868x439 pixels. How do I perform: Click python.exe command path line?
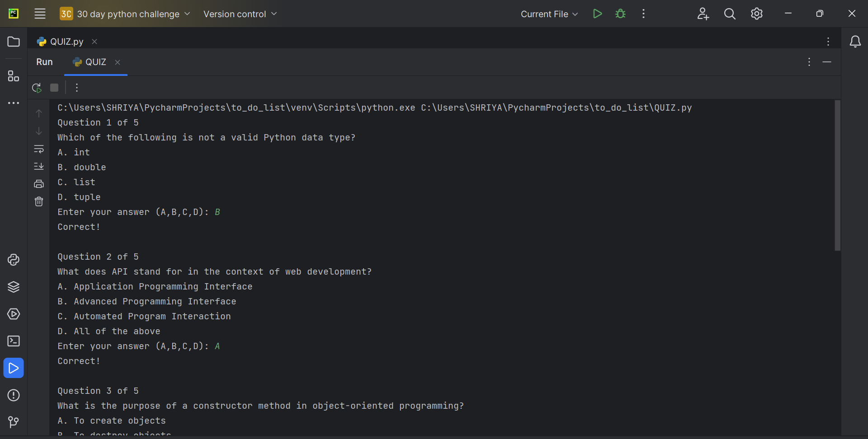(374, 107)
